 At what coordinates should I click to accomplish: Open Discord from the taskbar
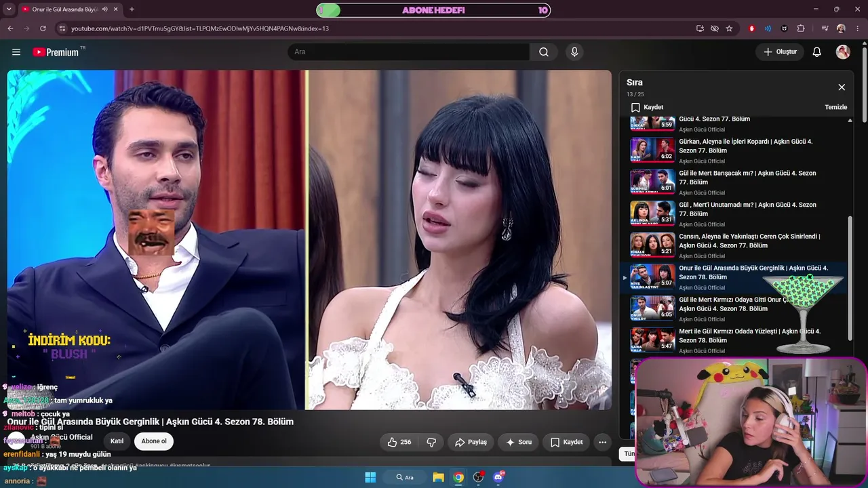pos(499,477)
